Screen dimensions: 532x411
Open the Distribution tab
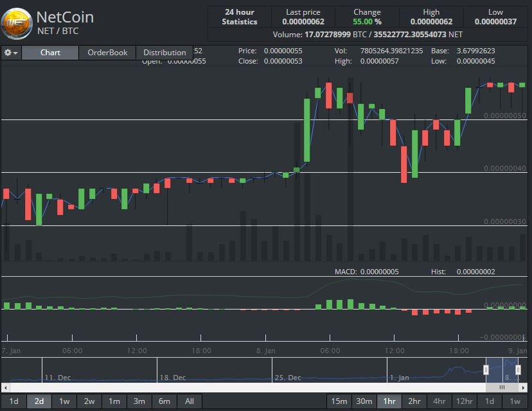point(164,53)
